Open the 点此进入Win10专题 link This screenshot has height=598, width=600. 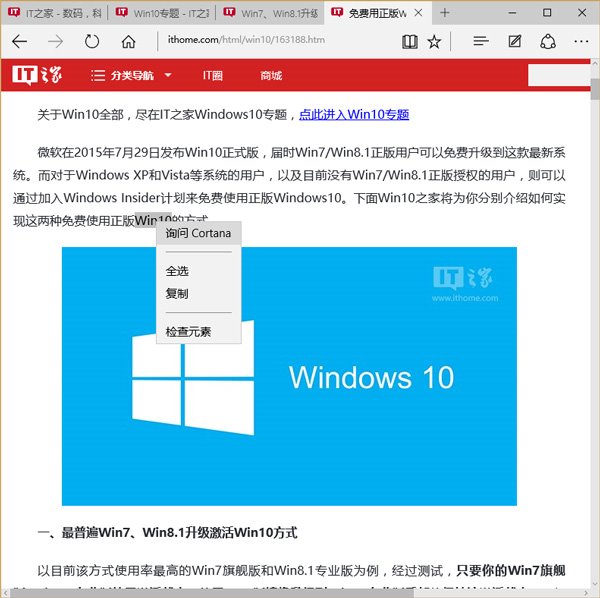(x=354, y=115)
